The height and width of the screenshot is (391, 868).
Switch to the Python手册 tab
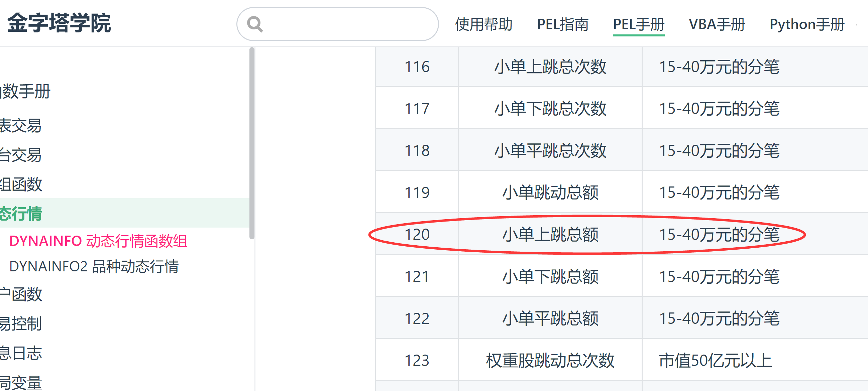pyautogui.click(x=807, y=24)
